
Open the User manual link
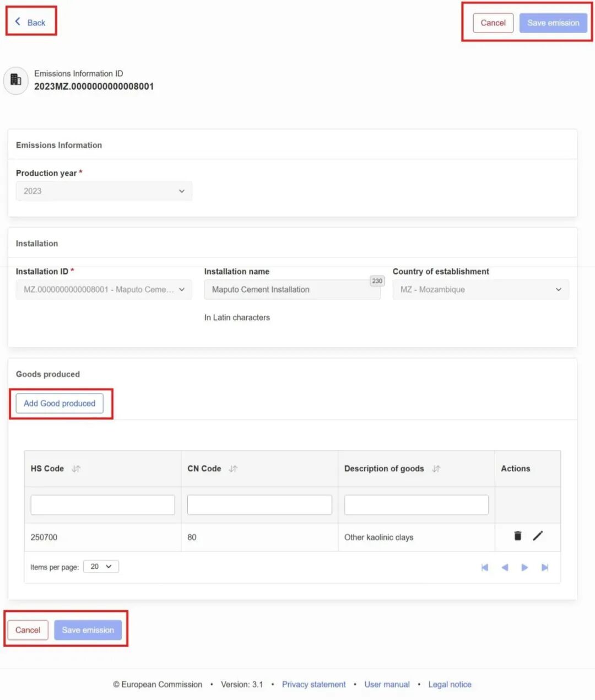tap(387, 684)
